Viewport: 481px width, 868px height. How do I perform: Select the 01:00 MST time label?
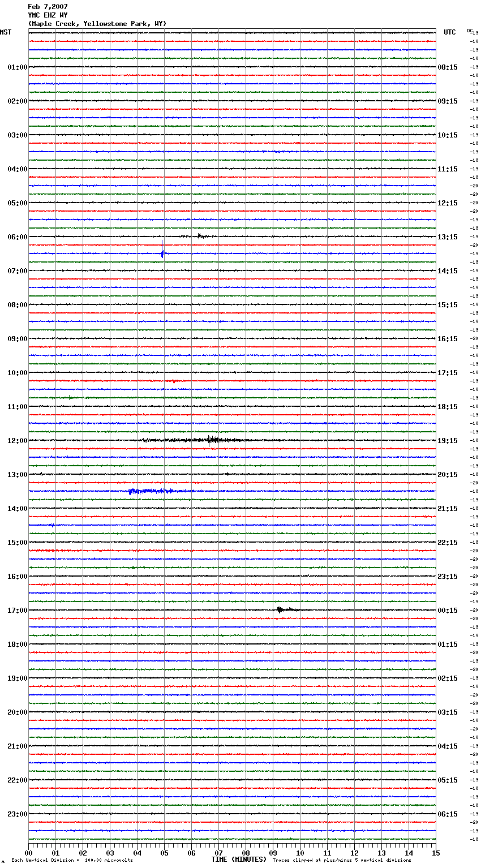point(17,67)
